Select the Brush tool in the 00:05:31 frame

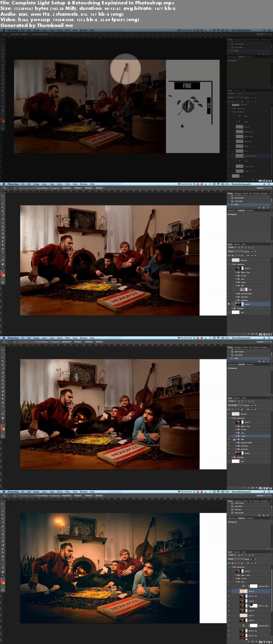[x=3, y=223]
